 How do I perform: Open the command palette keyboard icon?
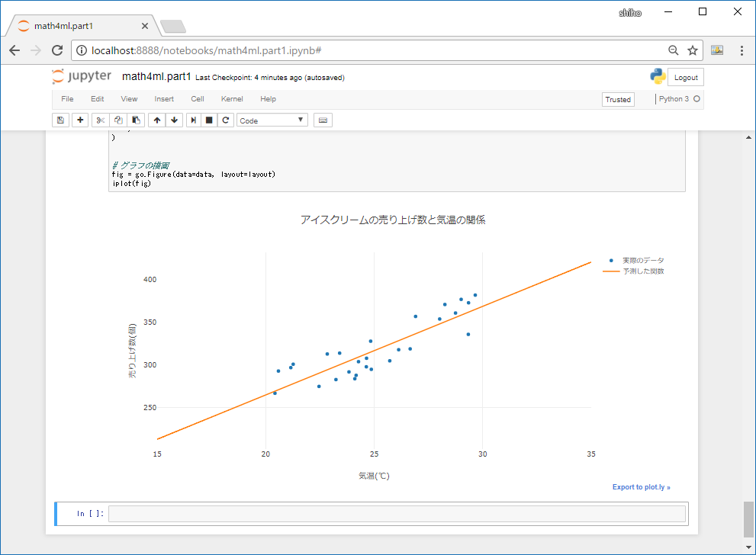(x=323, y=120)
